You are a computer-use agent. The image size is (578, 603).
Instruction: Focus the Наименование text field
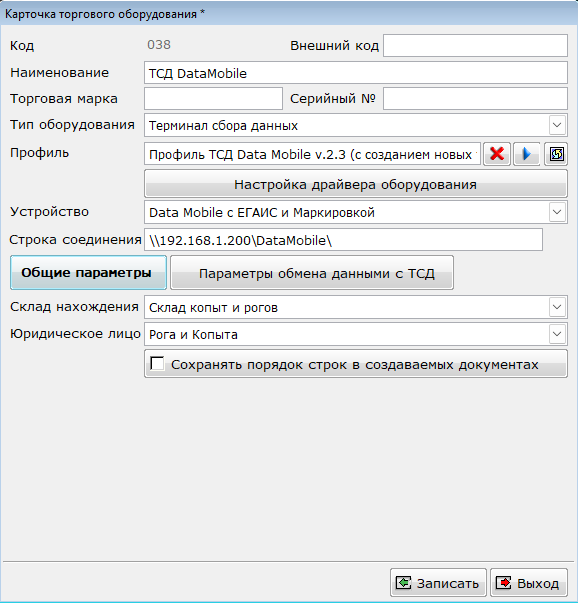coord(356,73)
